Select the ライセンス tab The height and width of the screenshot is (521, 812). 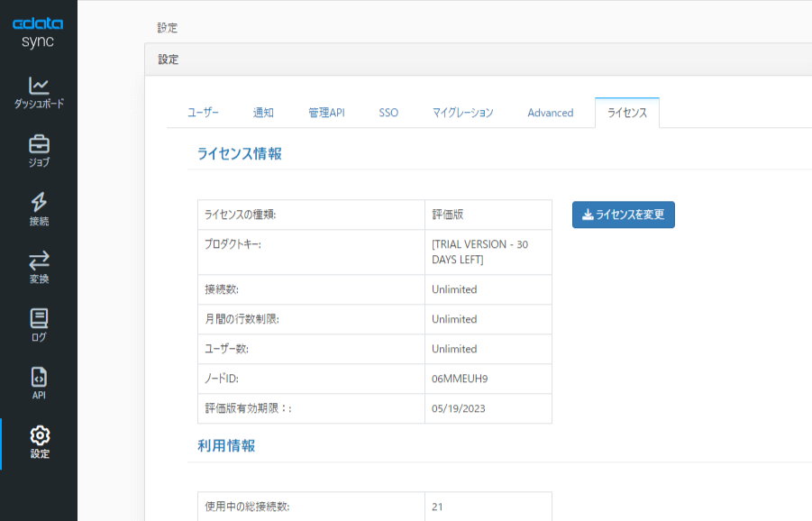coord(627,113)
